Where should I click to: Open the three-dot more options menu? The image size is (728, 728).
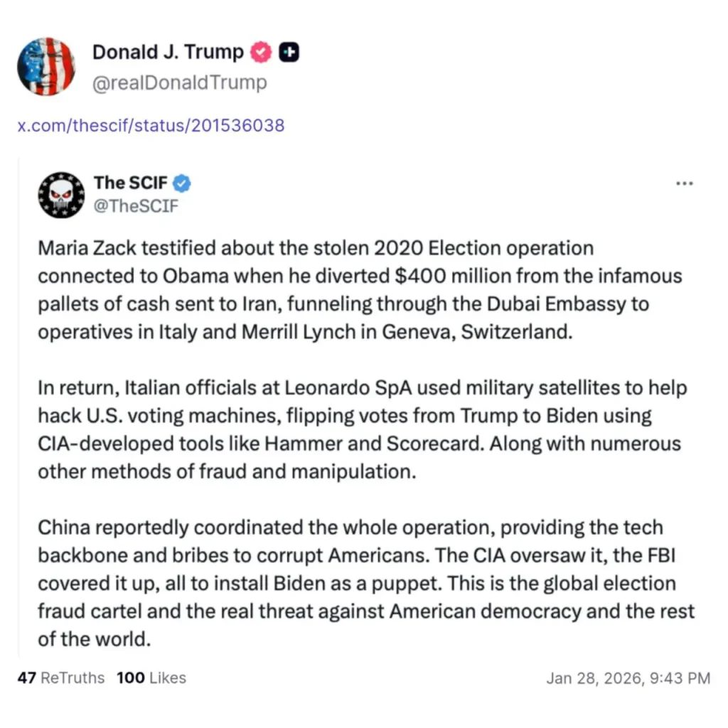684,183
